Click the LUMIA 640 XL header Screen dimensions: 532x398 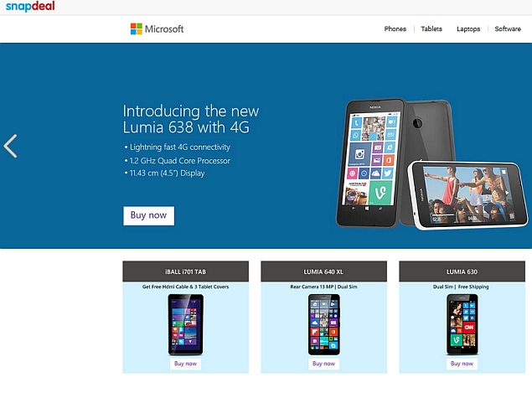323,271
